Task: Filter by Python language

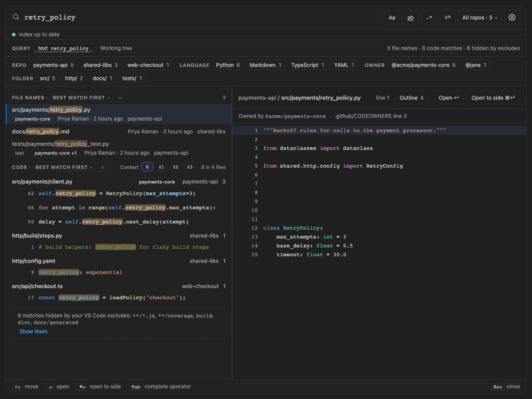Action: tap(228, 65)
